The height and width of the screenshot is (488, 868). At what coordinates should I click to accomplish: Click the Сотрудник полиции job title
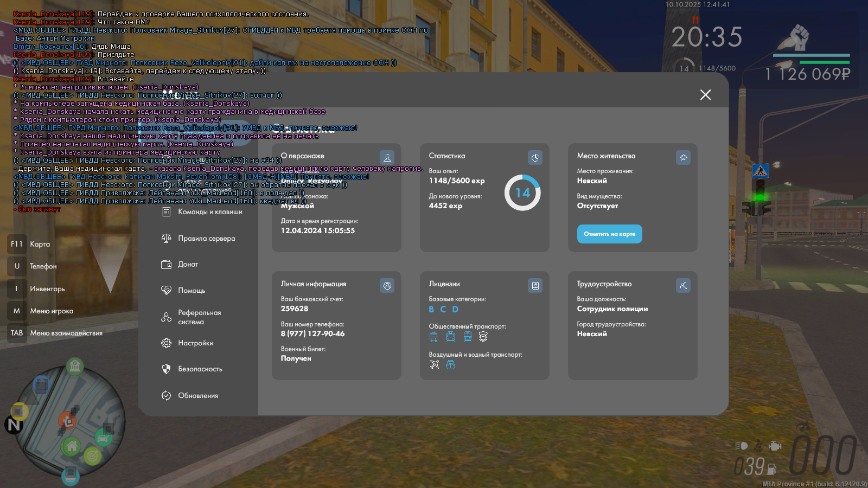coord(612,309)
